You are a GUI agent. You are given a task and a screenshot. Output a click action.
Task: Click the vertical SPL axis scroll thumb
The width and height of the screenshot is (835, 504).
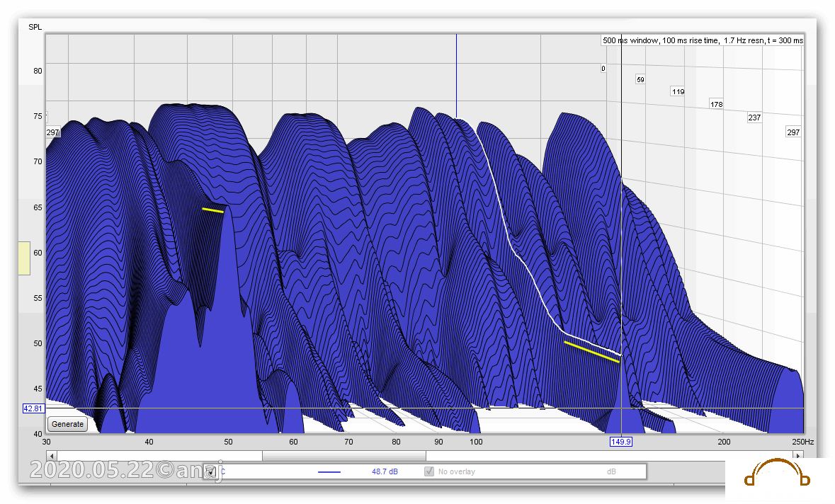point(24,258)
